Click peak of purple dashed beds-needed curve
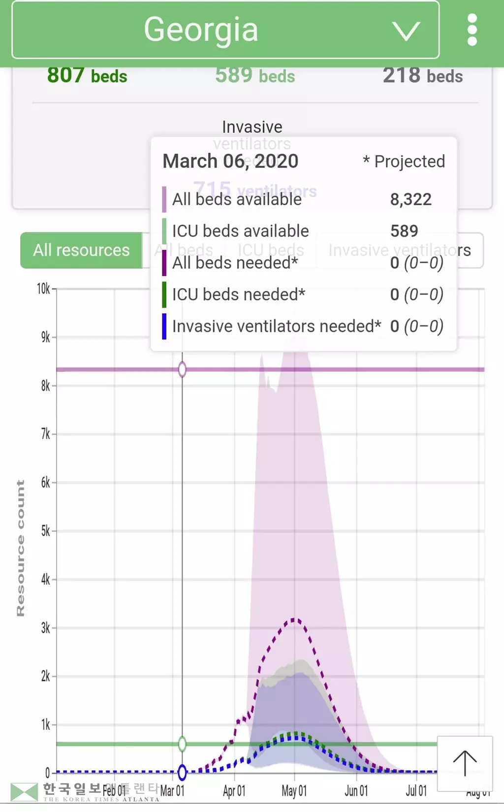 [x=294, y=619]
